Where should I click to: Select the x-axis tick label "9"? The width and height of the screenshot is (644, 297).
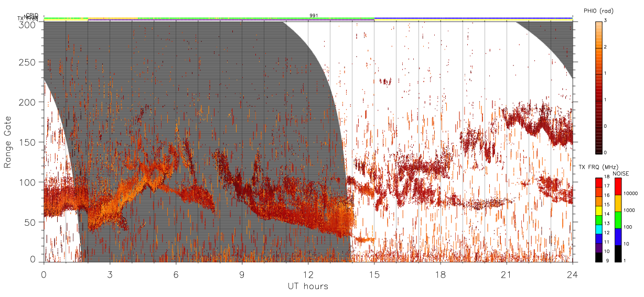[x=242, y=274]
